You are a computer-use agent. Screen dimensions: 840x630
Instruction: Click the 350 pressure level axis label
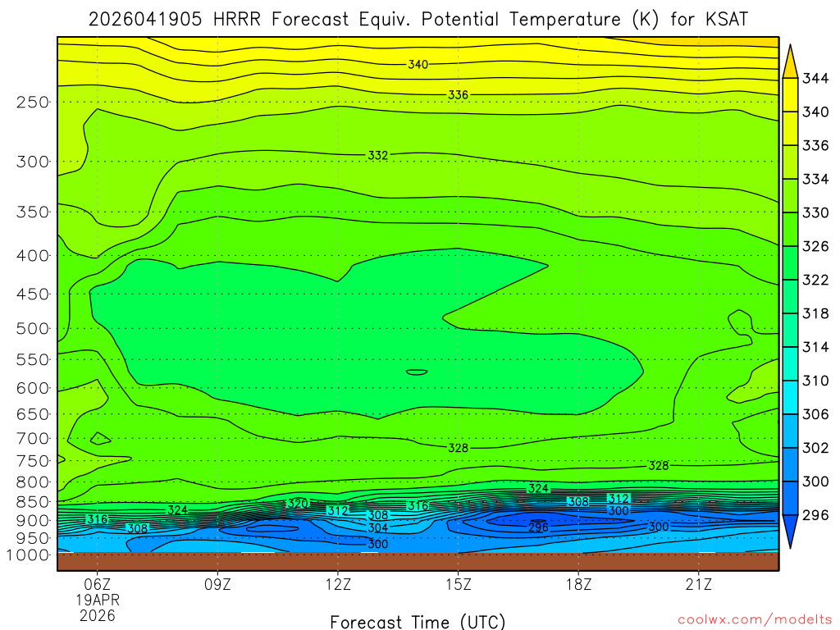click(x=32, y=212)
